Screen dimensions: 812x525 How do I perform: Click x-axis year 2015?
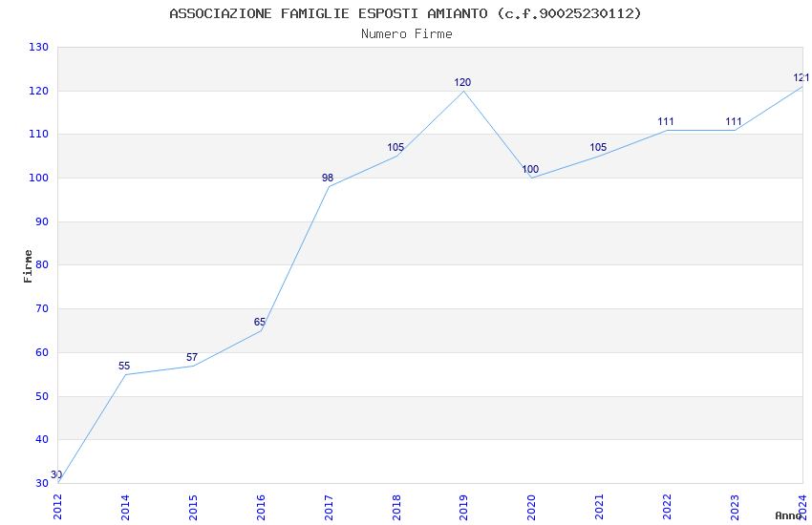[193, 507]
